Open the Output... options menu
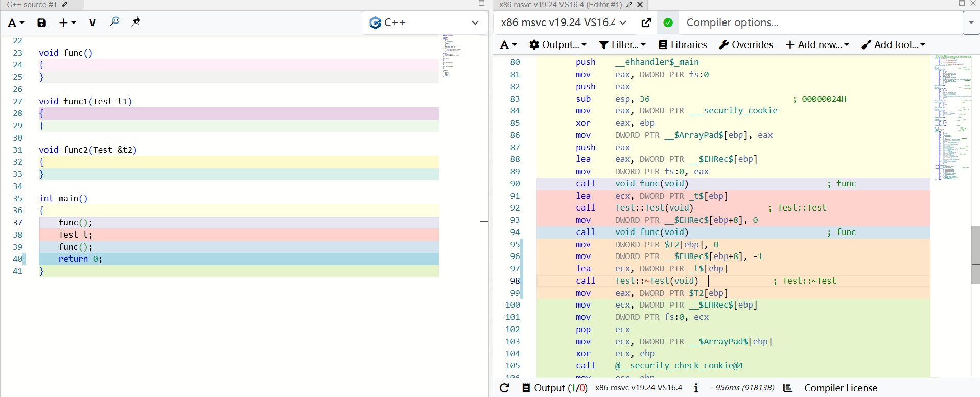Image resolution: width=980 pixels, height=397 pixels. pyautogui.click(x=558, y=45)
